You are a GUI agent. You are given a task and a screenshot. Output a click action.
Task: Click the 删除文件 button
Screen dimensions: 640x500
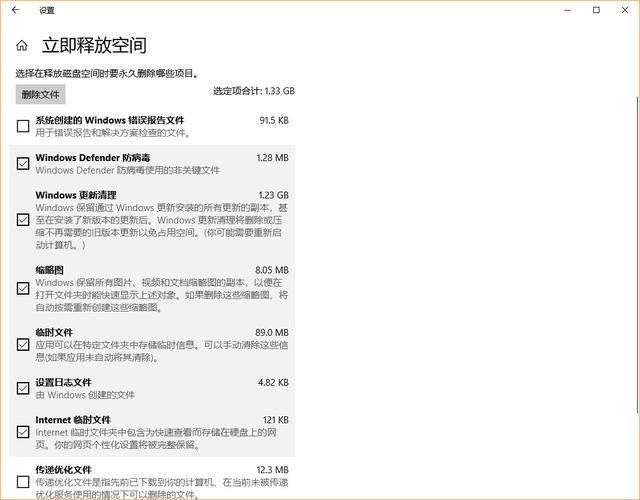coord(40,94)
